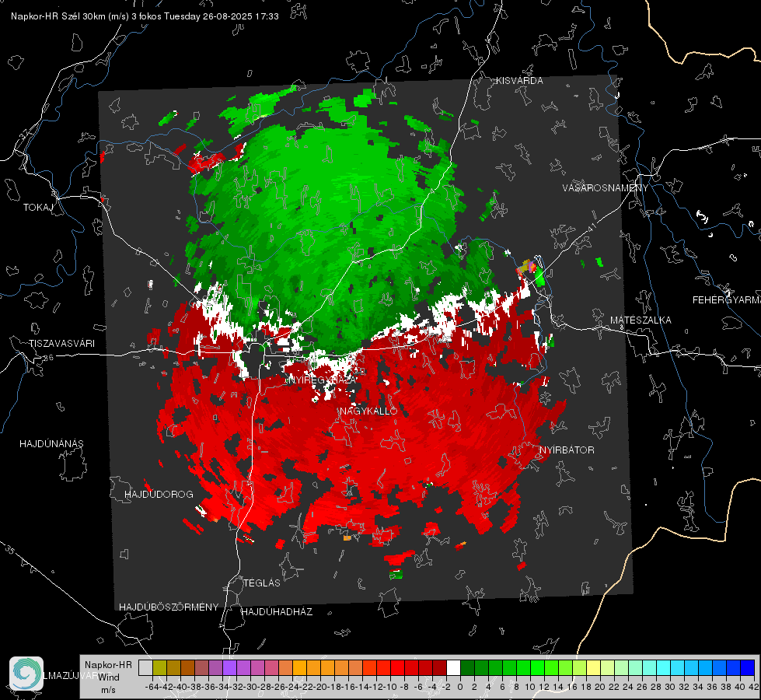The image size is (761, 700).
Task: Click the HAJDÚBÖSZÖRMÉNY city label
Action: tap(169, 607)
